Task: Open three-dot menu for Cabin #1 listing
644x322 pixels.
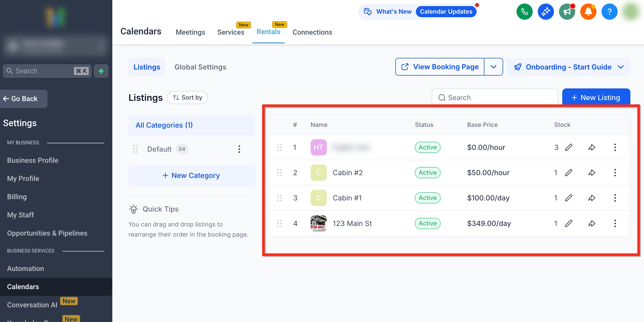Action: (615, 198)
